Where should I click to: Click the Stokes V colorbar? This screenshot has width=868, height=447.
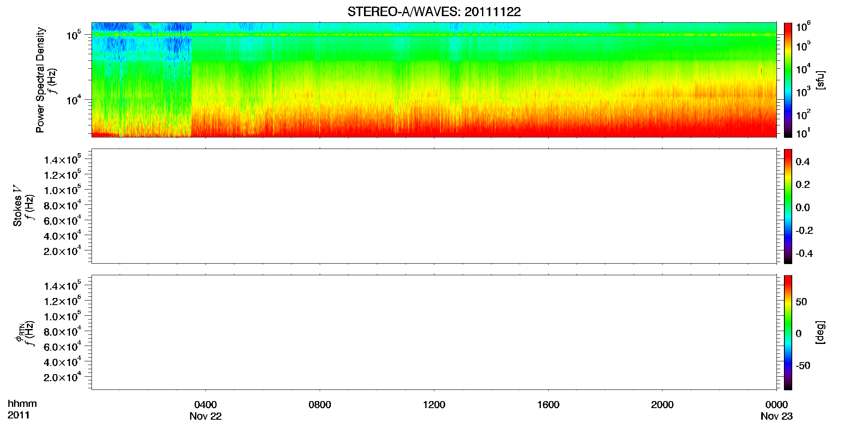pos(788,206)
